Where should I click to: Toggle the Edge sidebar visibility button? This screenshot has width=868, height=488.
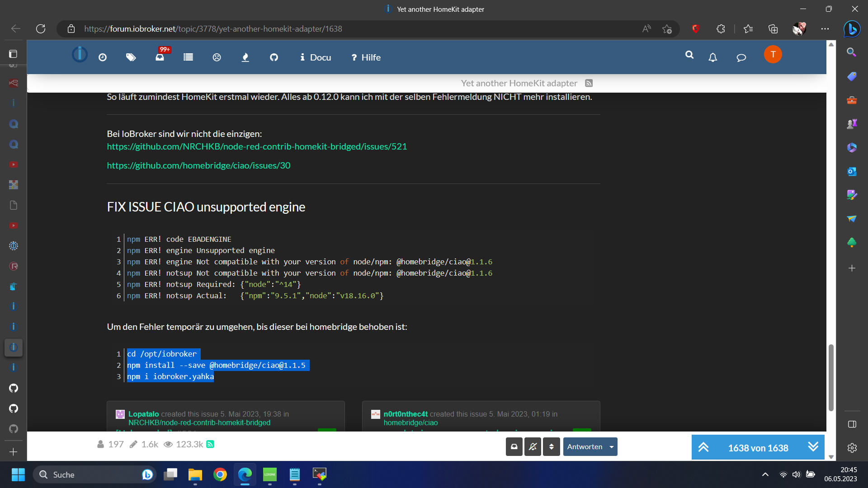852,424
